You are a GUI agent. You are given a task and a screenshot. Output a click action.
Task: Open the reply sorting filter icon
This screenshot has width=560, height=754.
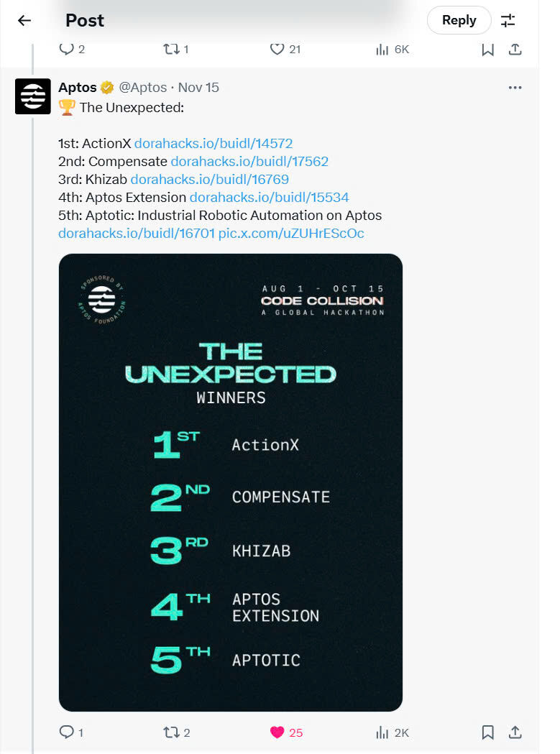click(x=508, y=20)
